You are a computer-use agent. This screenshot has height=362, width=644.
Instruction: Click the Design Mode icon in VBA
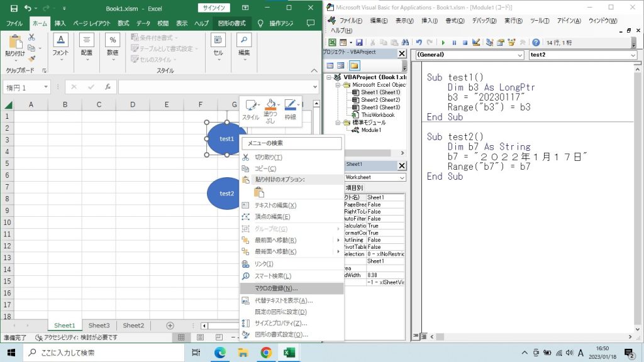pos(476,43)
